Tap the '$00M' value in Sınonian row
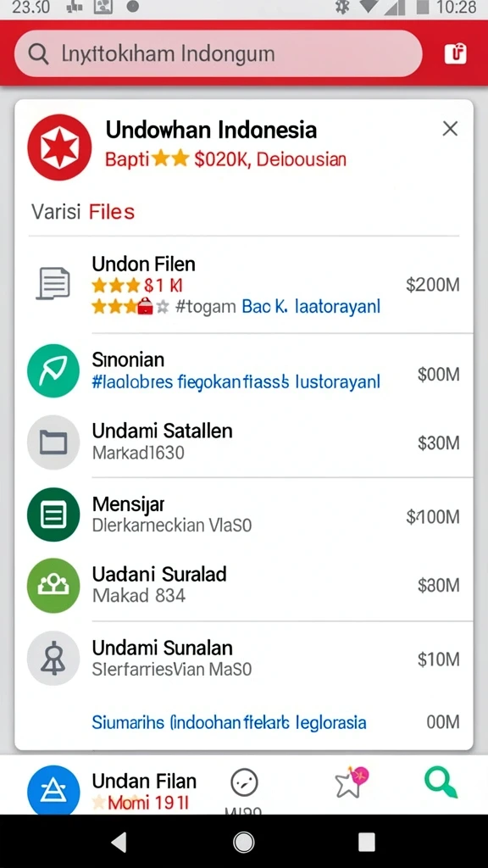488x868 pixels. (439, 375)
